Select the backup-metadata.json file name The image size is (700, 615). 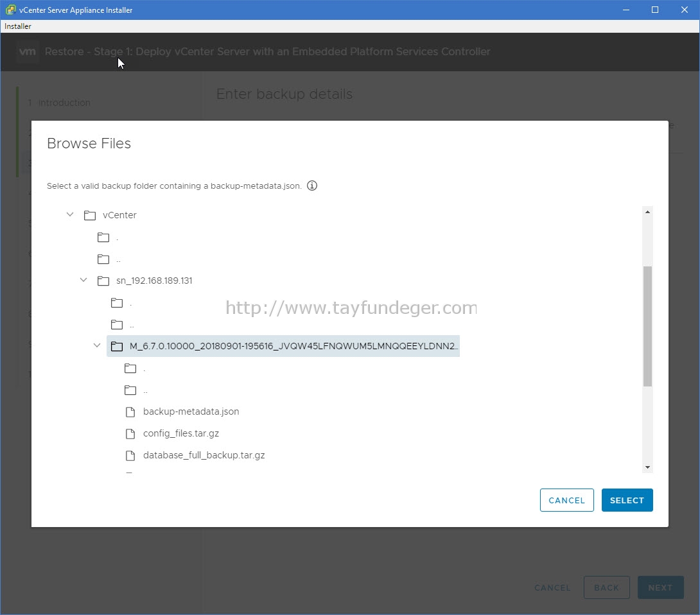point(191,411)
